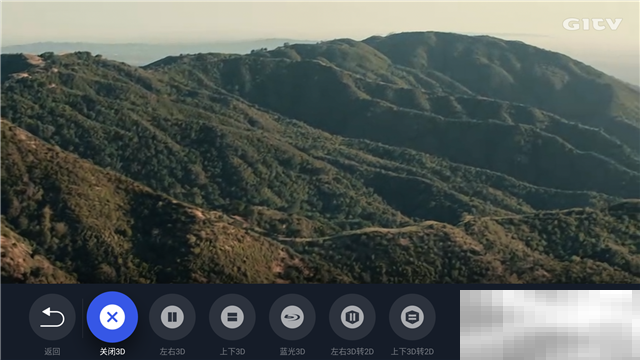Click the 关闭3D text label
640x360 pixels.
pyautogui.click(x=112, y=351)
